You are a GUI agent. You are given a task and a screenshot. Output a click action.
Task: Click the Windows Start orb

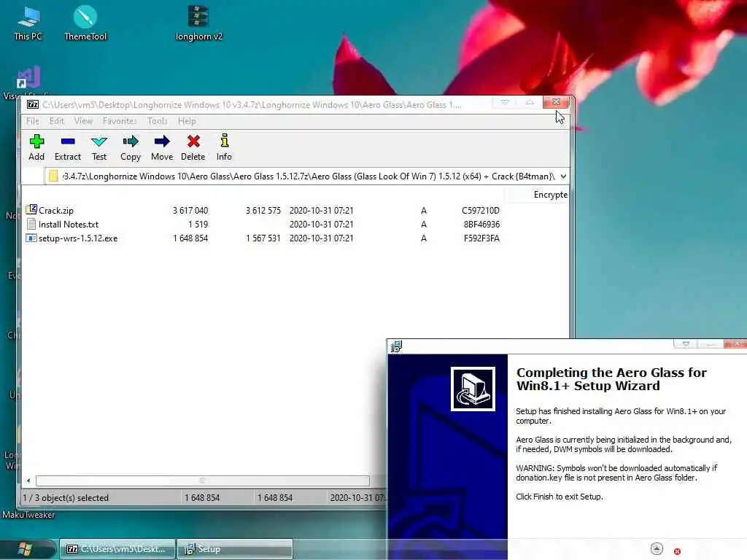(25, 549)
